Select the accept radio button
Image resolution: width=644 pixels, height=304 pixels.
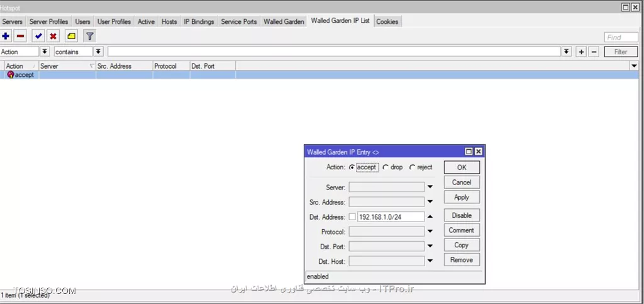pyautogui.click(x=352, y=167)
